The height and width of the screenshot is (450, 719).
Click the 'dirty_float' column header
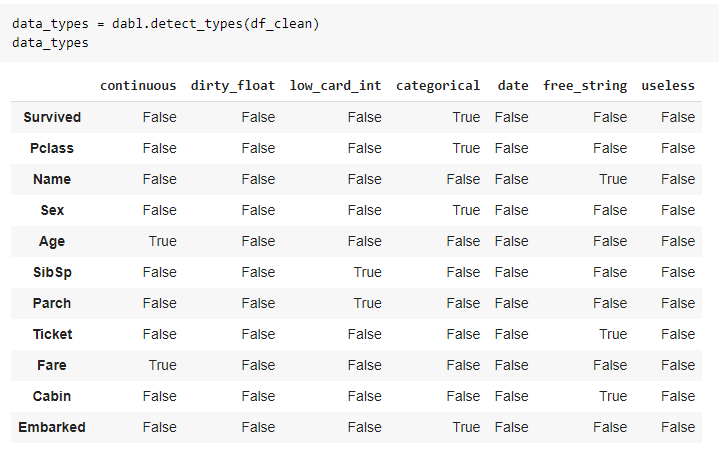(x=233, y=86)
